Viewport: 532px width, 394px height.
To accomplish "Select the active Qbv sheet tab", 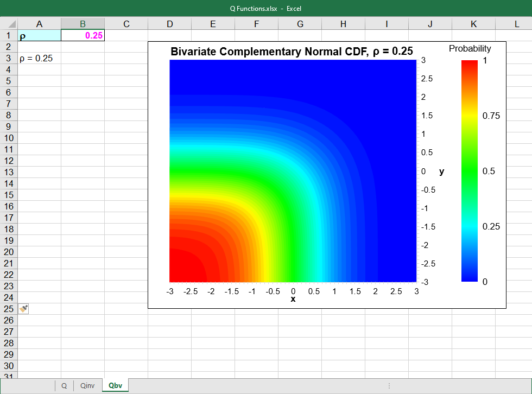I will (115, 385).
